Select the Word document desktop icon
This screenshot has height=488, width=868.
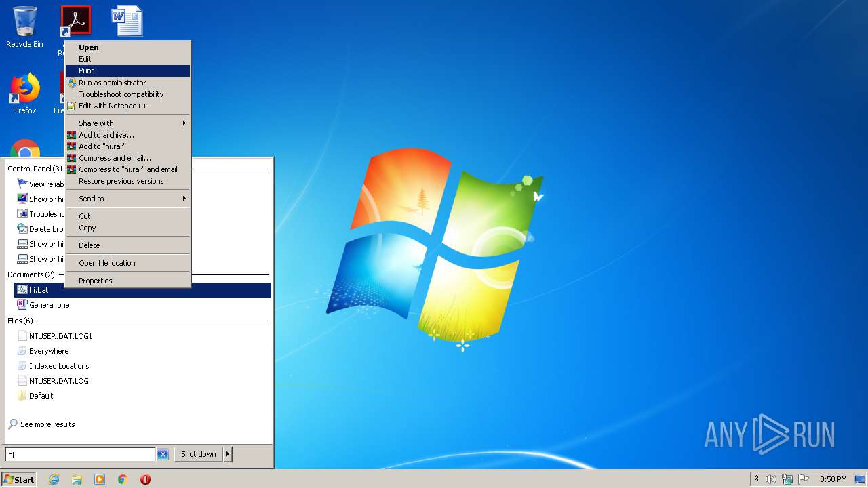click(127, 21)
